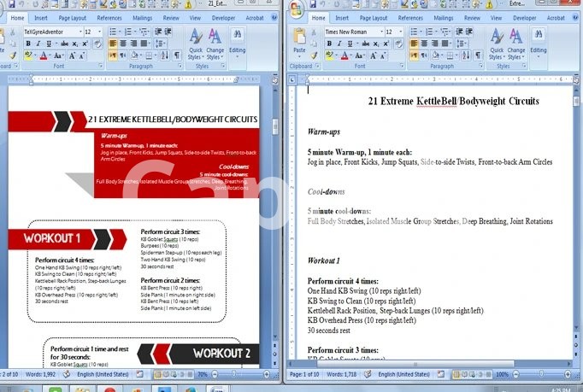Open the Page Layout tab in left window
583x392 pixels.
71,17
